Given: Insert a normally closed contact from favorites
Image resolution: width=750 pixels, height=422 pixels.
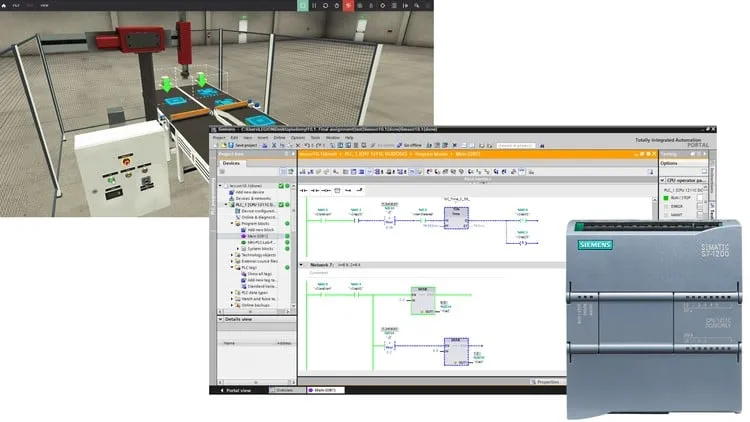Looking at the screenshot, I should click(x=315, y=190).
